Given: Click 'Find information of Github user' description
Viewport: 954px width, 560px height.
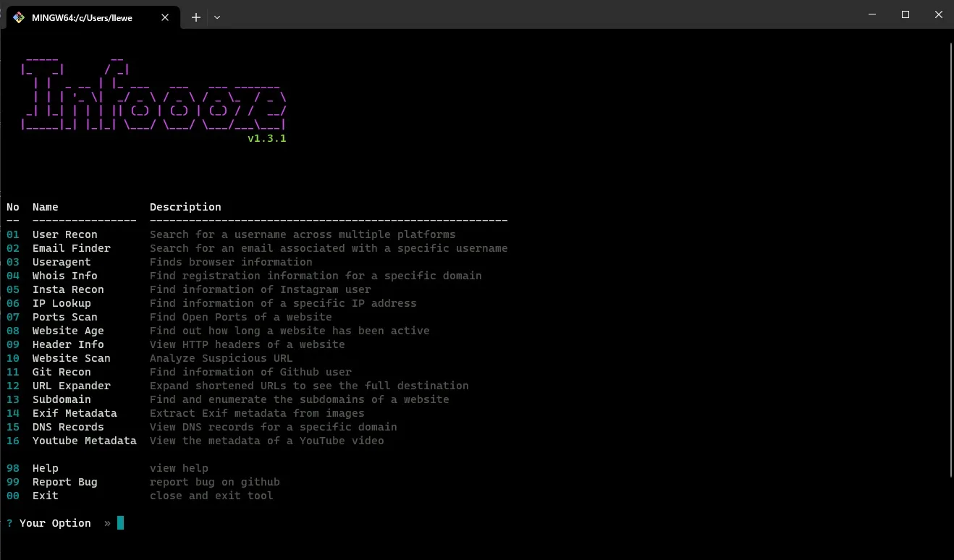Looking at the screenshot, I should (x=250, y=372).
